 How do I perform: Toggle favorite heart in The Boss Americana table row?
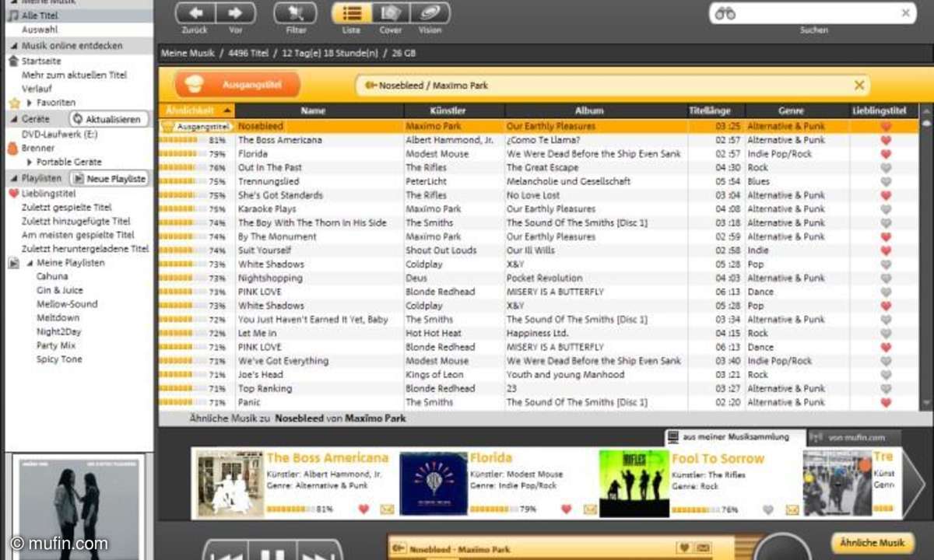[x=886, y=140]
